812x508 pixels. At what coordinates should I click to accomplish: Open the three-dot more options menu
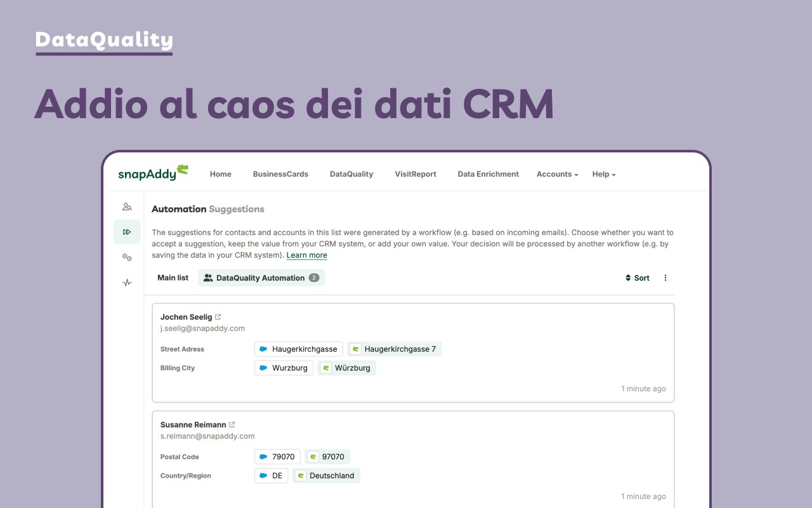point(665,278)
